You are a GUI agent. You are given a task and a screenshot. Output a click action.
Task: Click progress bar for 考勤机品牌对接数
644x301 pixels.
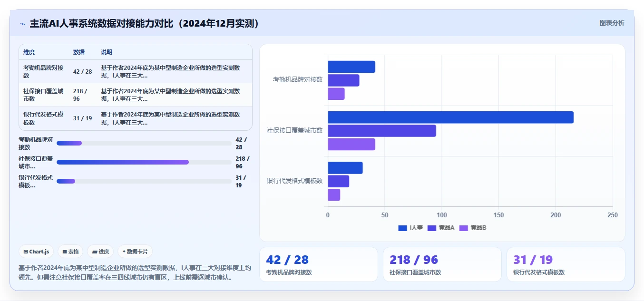pos(144,143)
